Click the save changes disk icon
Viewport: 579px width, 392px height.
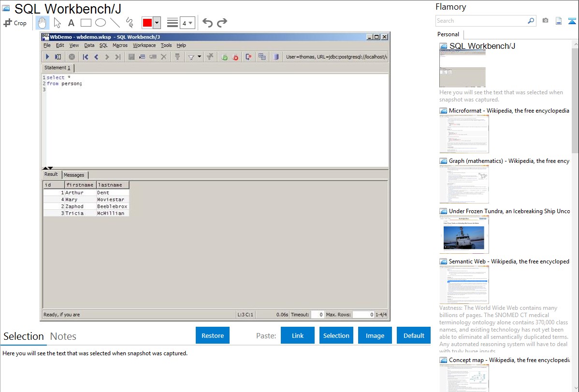coord(131,57)
